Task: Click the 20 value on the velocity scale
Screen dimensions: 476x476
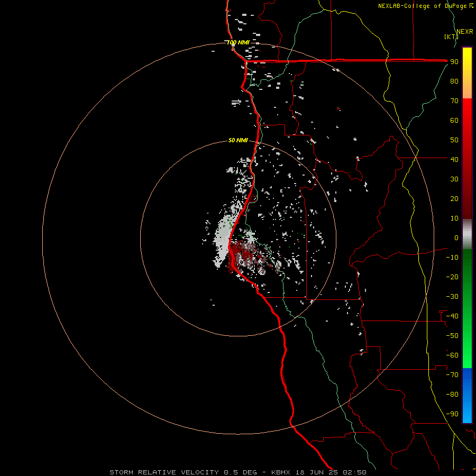Action: click(x=454, y=198)
